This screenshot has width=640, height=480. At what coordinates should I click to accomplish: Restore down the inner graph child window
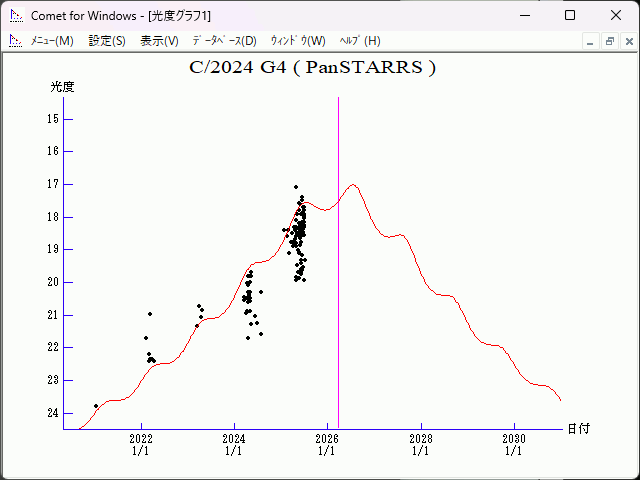(609, 41)
